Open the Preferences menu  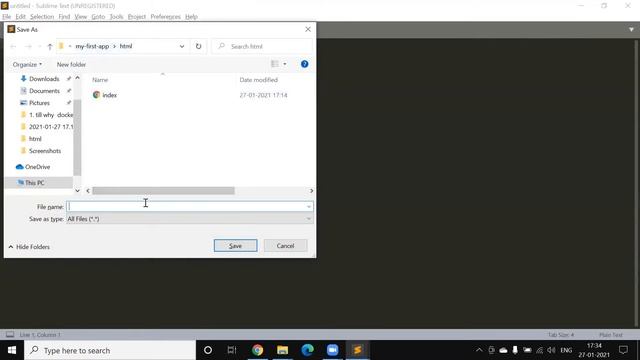tap(165, 17)
